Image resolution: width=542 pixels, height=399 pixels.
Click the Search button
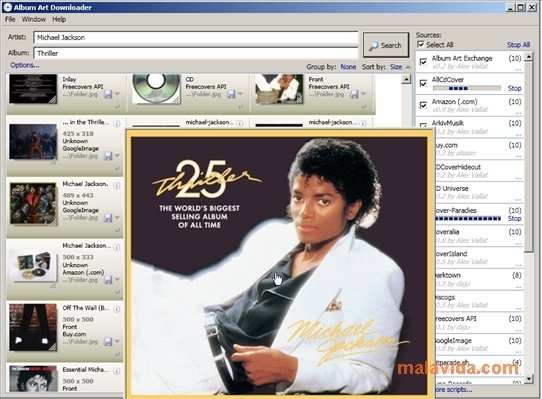386,45
